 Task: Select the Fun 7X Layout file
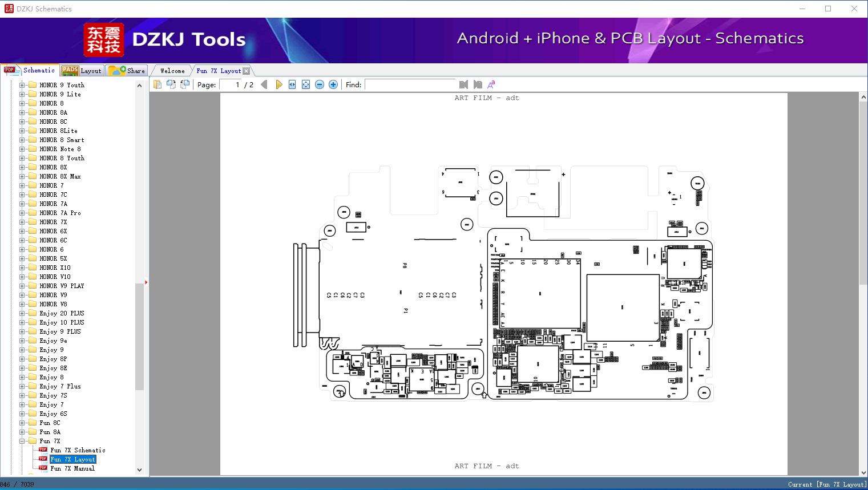click(73, 459)
